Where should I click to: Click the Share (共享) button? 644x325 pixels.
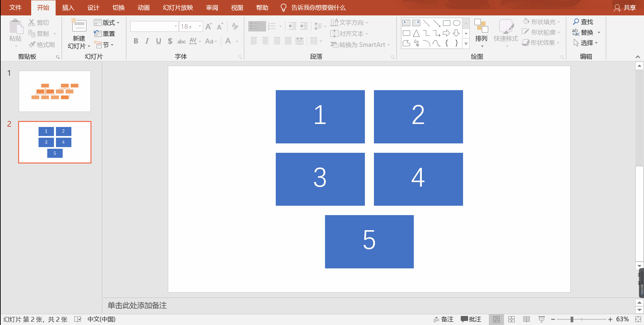[x=625, y=8]
